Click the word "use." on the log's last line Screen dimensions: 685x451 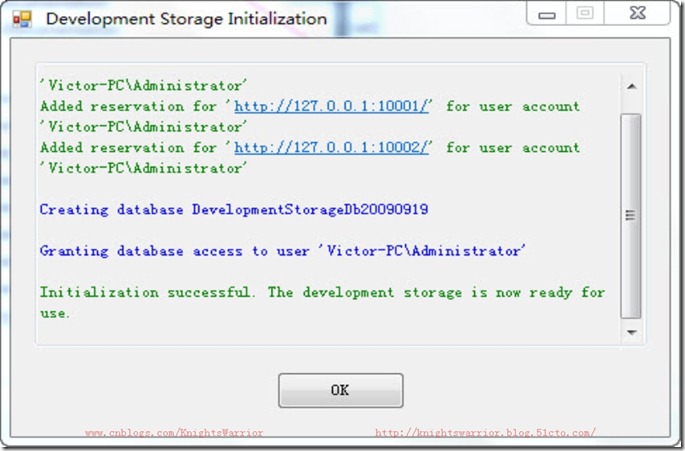tap(56, 313)
